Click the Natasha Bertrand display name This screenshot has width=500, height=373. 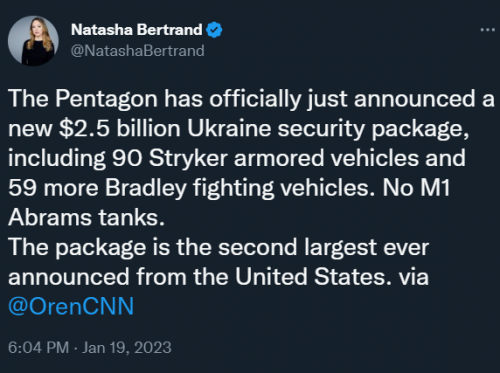pos(137,30)
